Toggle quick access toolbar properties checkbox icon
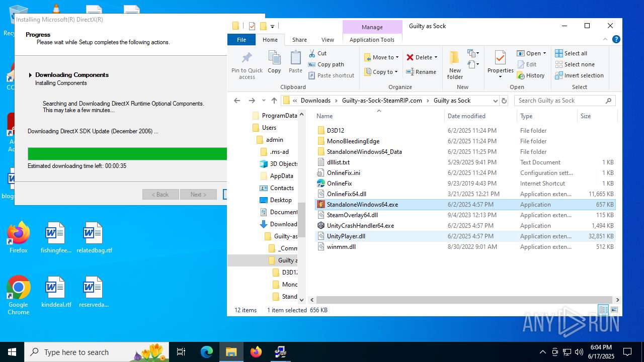This screenshot has width=644, height=362. [252, 26]
